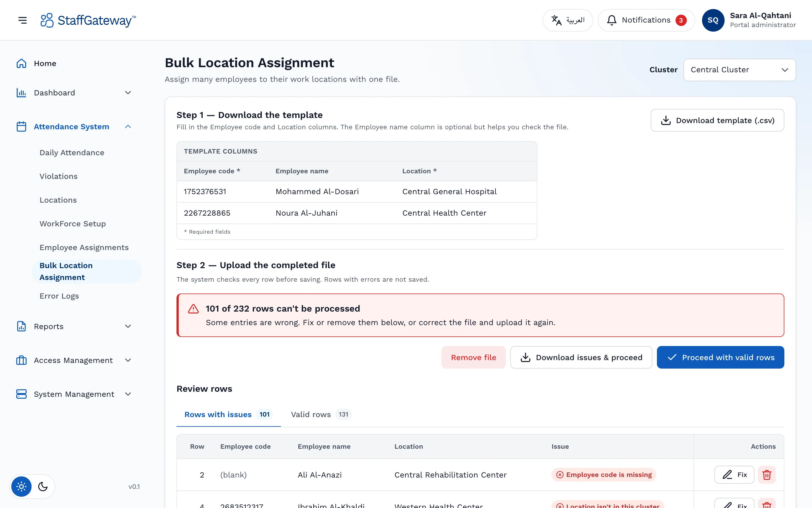Click the Dashboard chart icon
The image size is (812, 508).
coord(21,93)
